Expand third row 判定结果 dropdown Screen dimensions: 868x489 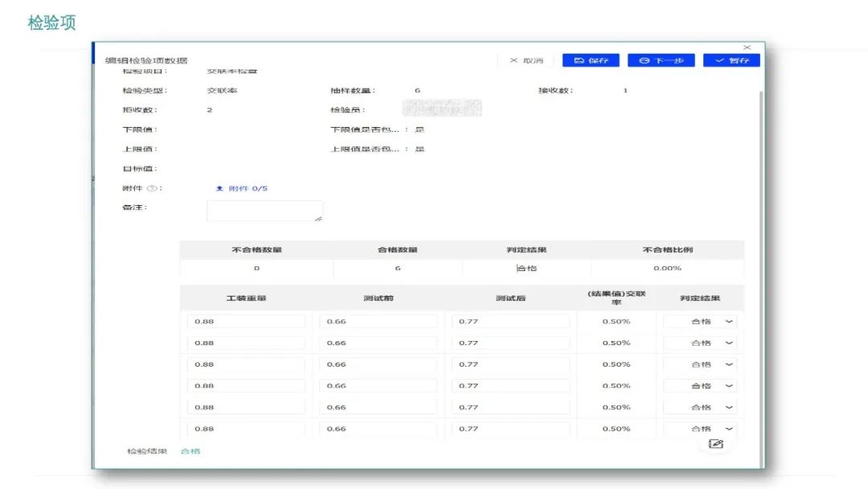[x=700, y=364]
